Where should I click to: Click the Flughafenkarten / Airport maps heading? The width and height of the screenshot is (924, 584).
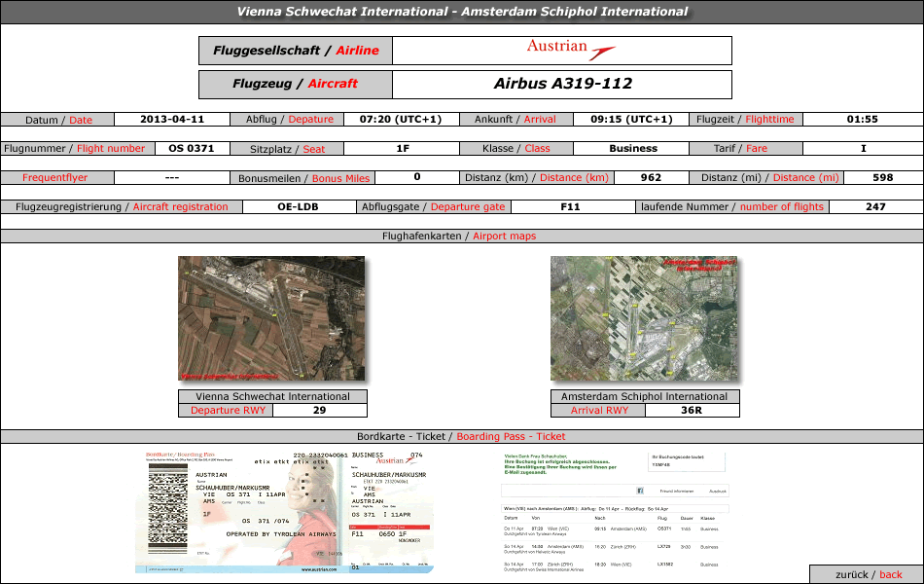pos(462,236)
